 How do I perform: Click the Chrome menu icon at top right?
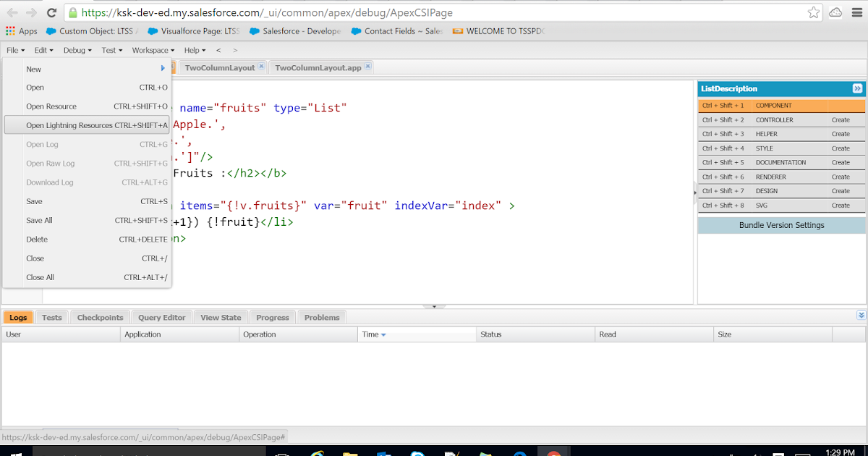tap(858, 12)
